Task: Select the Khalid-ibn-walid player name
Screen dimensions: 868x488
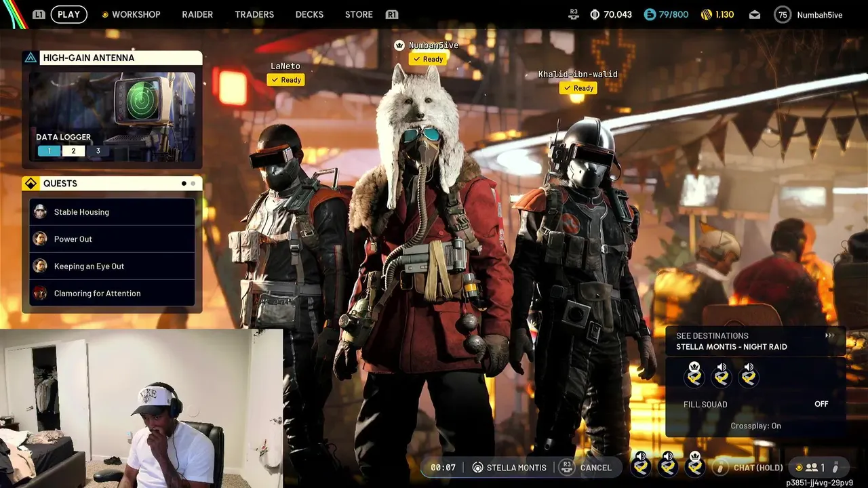Action: (x=578, y=75)
